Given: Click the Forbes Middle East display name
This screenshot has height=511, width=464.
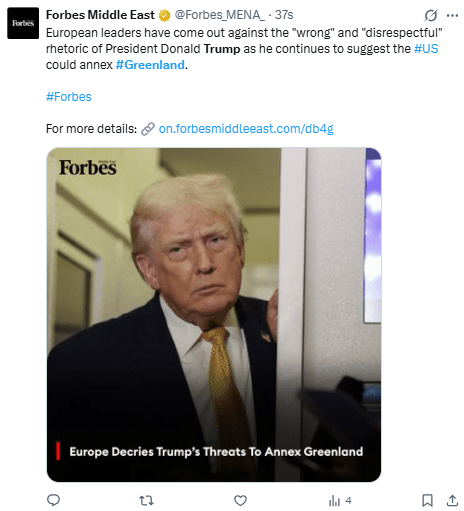Looking at the screenshot, I should click(x=100, y=15).
